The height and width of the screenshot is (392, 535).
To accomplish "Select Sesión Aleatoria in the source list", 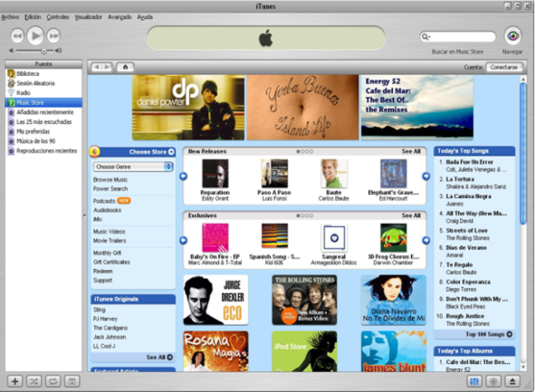I will point(43,83).
